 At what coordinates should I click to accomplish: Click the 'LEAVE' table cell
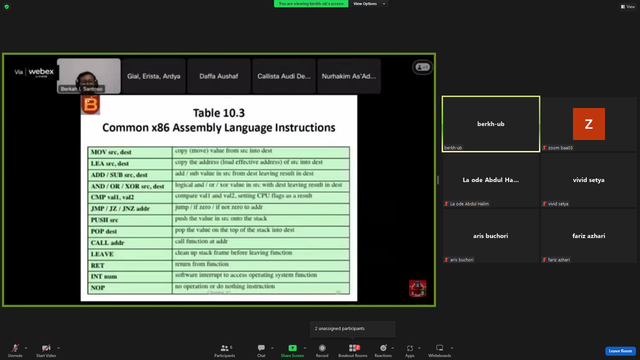pyautogui.click(x=130, y=254)
